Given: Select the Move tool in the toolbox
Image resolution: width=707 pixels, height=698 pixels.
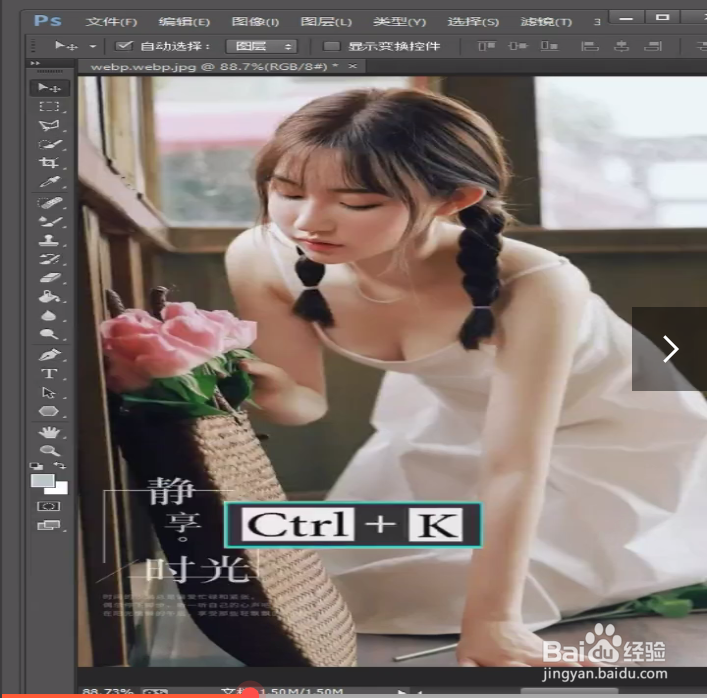Looking at the screenshot, I should coord(50,87).
